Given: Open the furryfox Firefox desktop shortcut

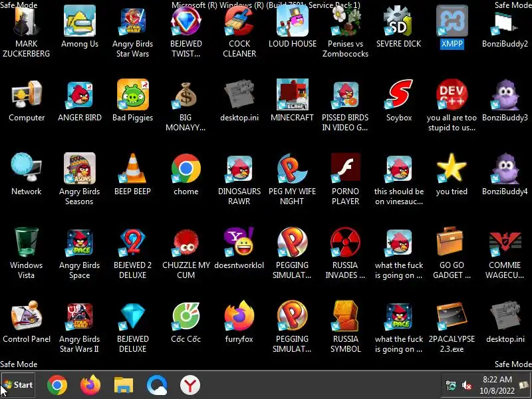Looking at the screenshot, I should (239, 317).
